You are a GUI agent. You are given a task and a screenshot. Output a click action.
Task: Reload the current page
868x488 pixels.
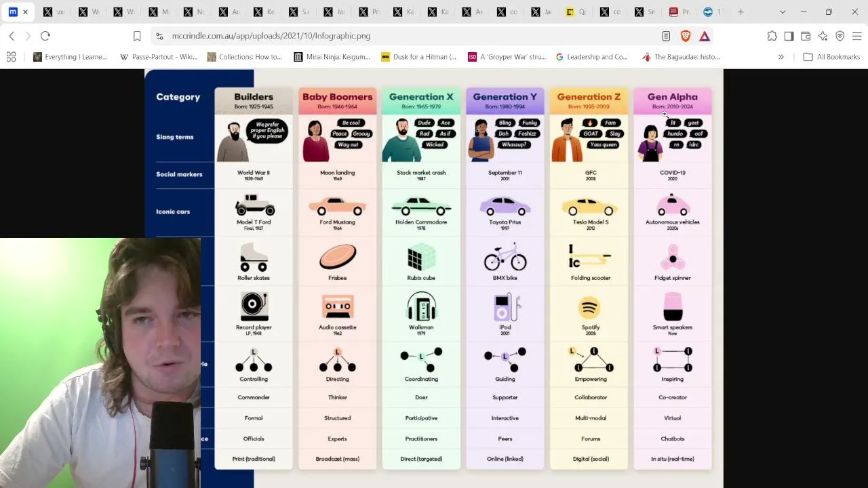tap(45, 36)
